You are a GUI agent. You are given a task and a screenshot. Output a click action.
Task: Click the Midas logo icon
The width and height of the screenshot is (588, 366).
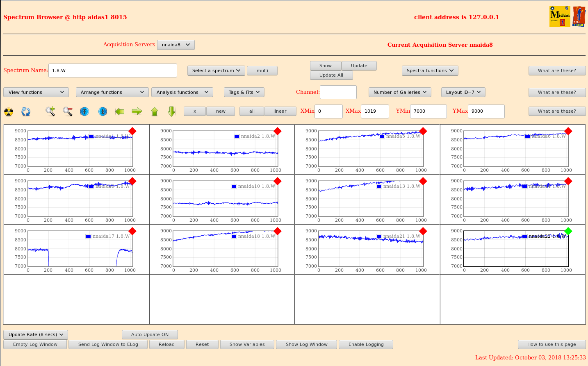coord(560,17)
